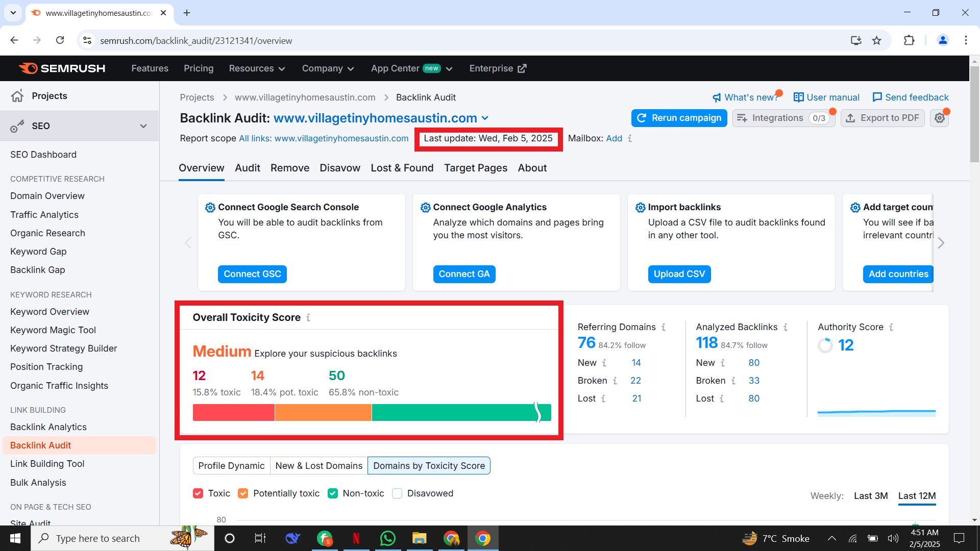The height and width of the screenshot is (551, 980).
Task: Click the Connect GSC button
Action: [252, 274]
